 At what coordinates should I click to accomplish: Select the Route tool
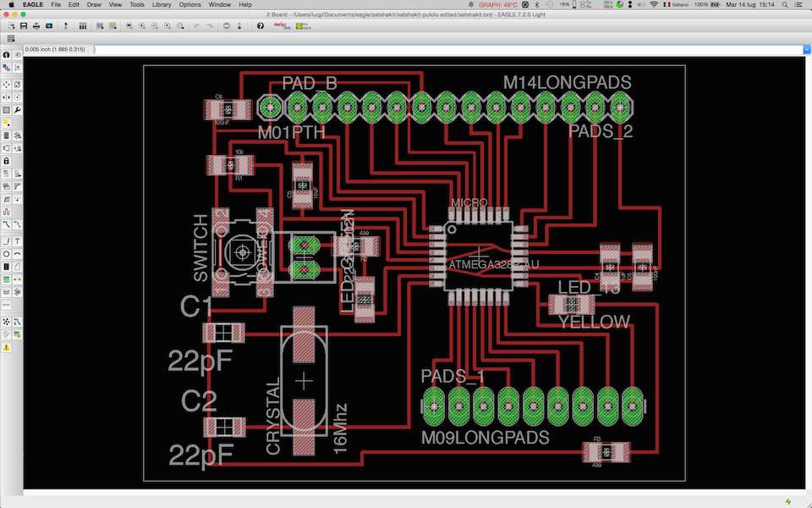pos(6,224)
